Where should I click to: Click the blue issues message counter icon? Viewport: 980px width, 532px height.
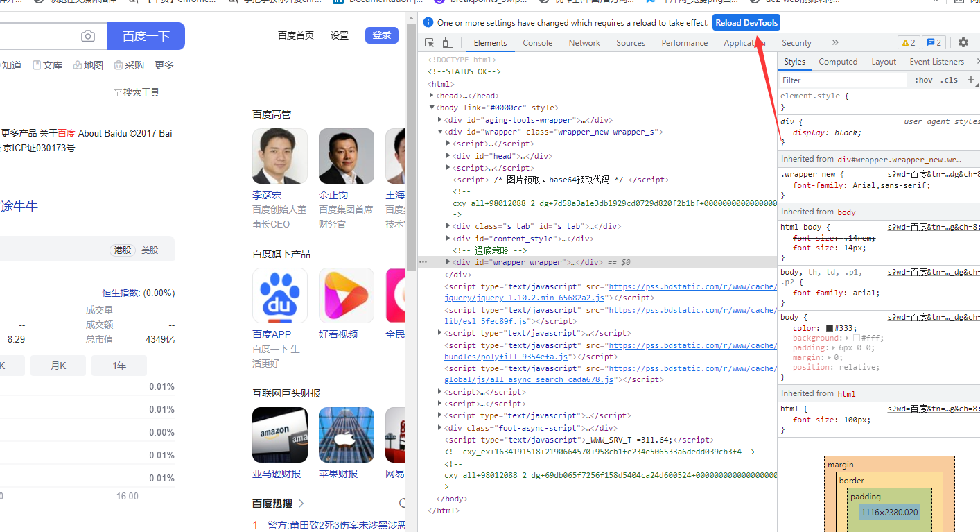point(933,42)
